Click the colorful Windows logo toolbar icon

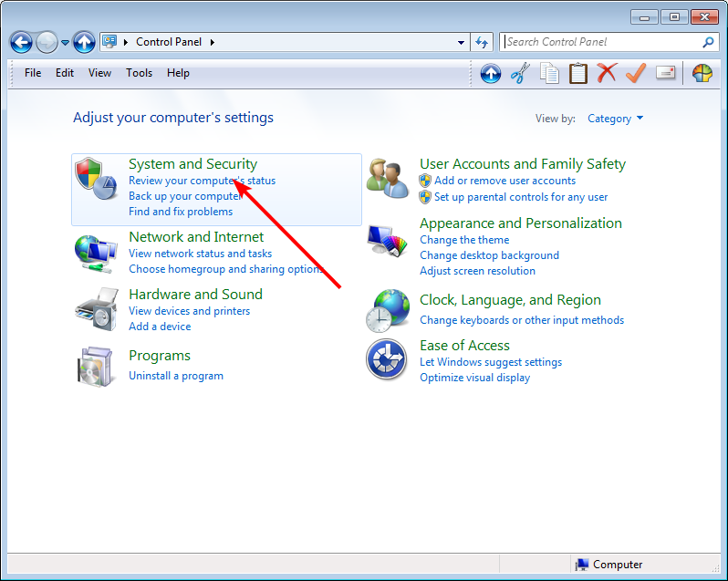[702, 73]
